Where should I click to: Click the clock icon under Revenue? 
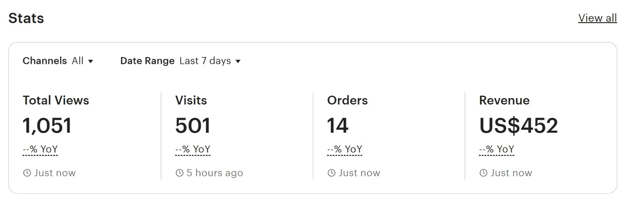click(483, 173)
